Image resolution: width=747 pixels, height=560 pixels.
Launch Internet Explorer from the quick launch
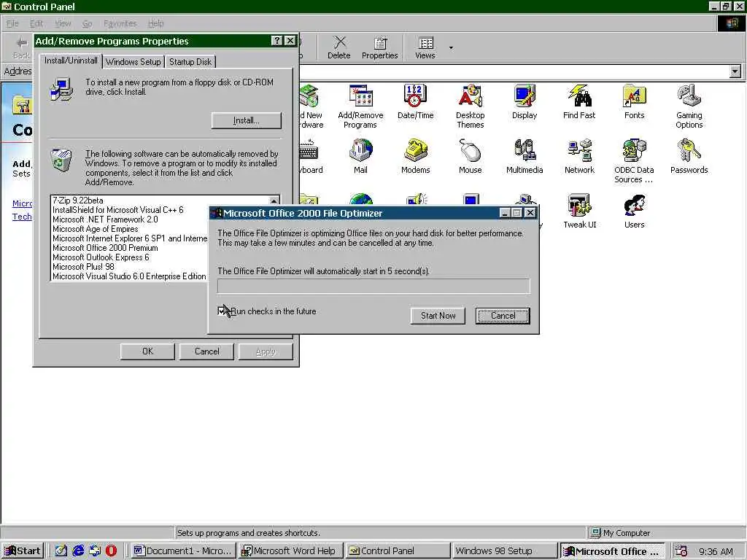(78, 551)
